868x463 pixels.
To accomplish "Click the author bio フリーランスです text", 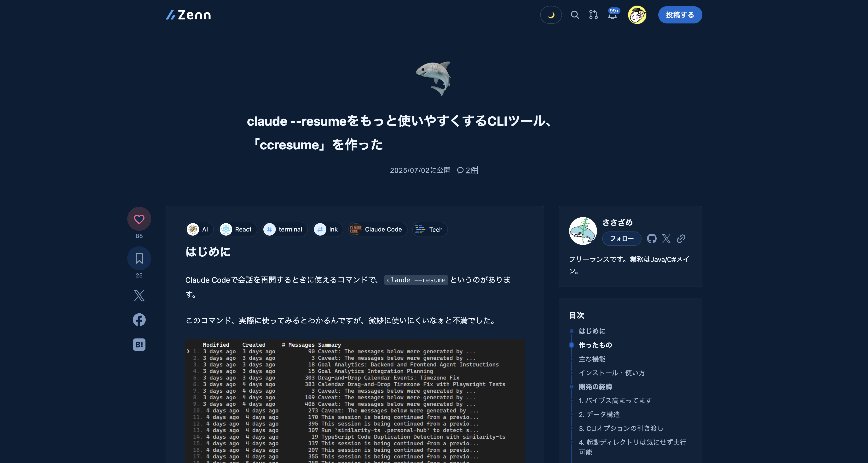I will click(629, 265).
